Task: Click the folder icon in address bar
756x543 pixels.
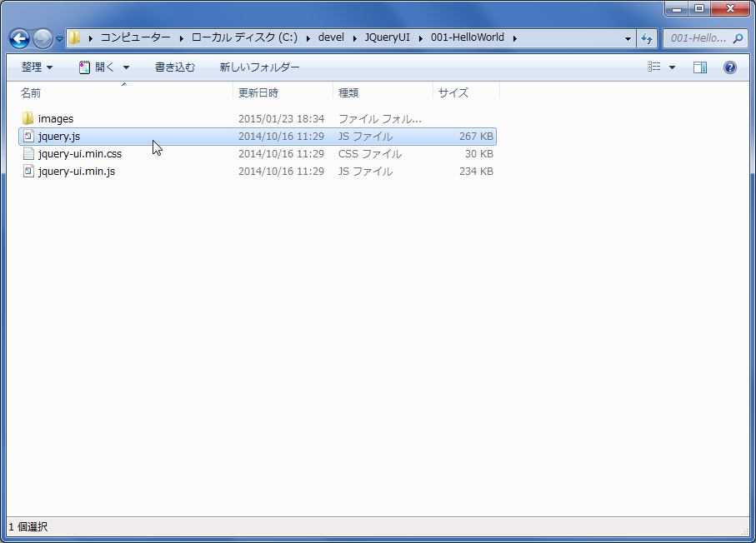Action: (x=75, y=37)
